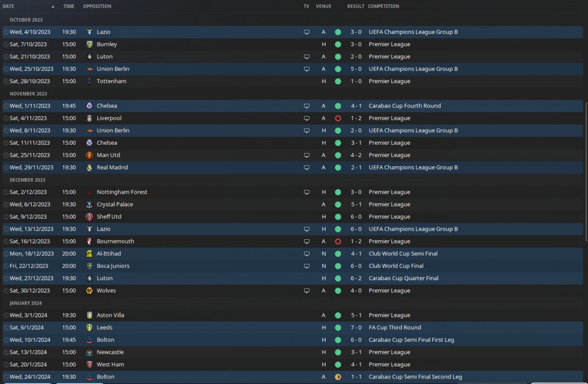Sort fixtures by the Opposition column header
The width and height of the screenshot is (588, 384).
point(97,6)
